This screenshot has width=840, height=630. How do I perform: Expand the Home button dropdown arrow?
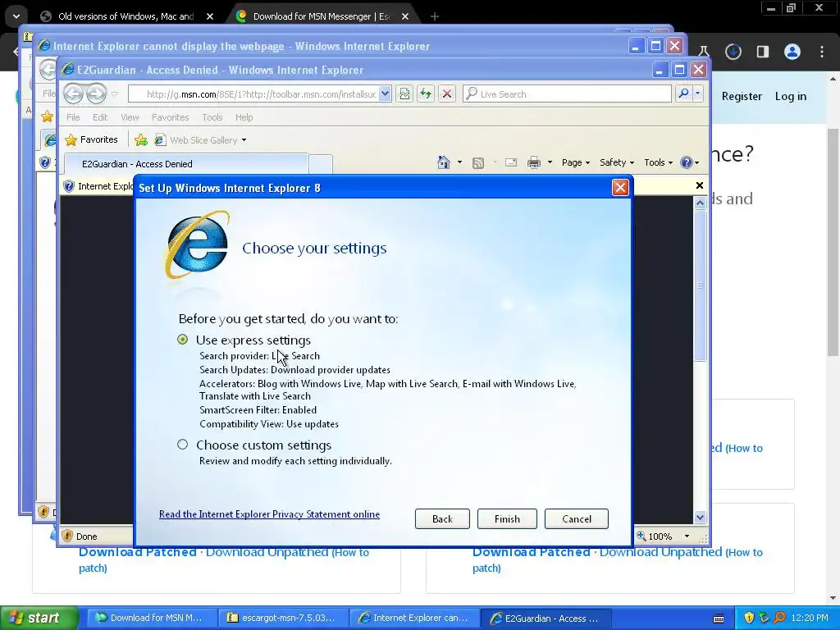coord(459,162)
